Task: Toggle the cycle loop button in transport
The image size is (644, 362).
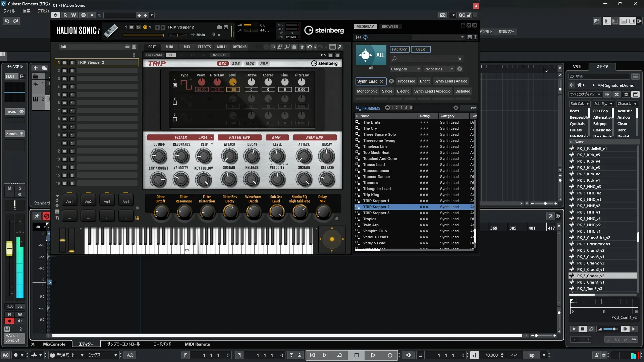Action: pos(339,355)
